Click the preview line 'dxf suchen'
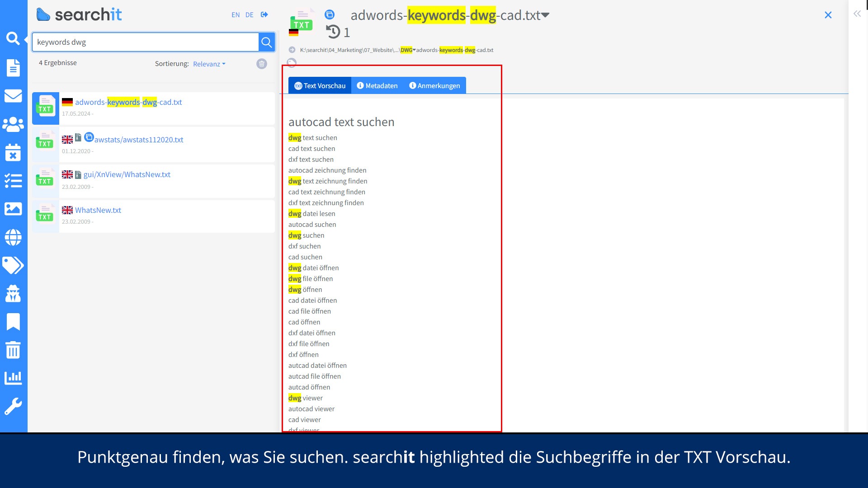The image size is (868, 488). [x=304, y=246]
